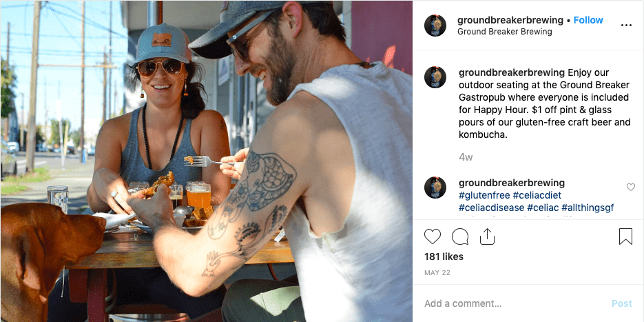Open the #celiacdiet hashtag
Viewport: 644px width, 322px height.
(x=537, y=195)
